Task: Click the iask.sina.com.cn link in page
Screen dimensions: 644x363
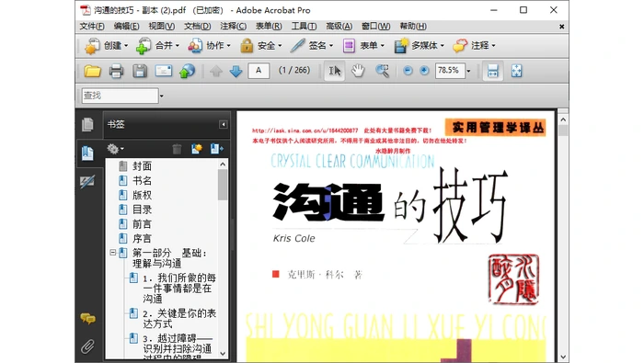Action: [x=305, y=130]
